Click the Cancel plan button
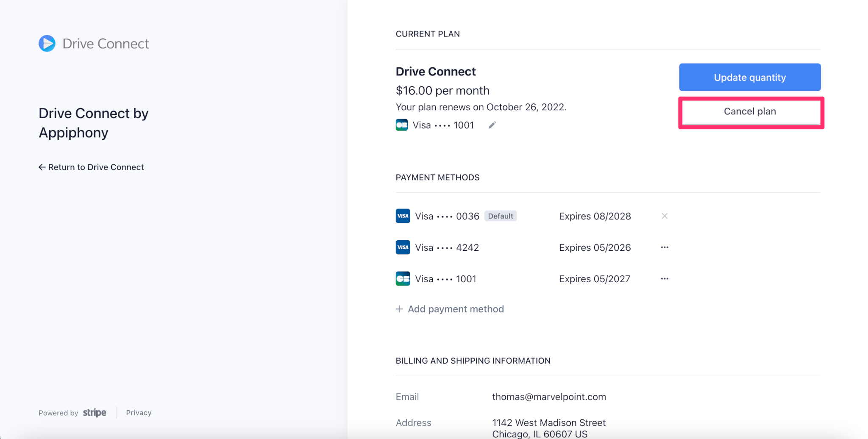 tap(750, 111)
